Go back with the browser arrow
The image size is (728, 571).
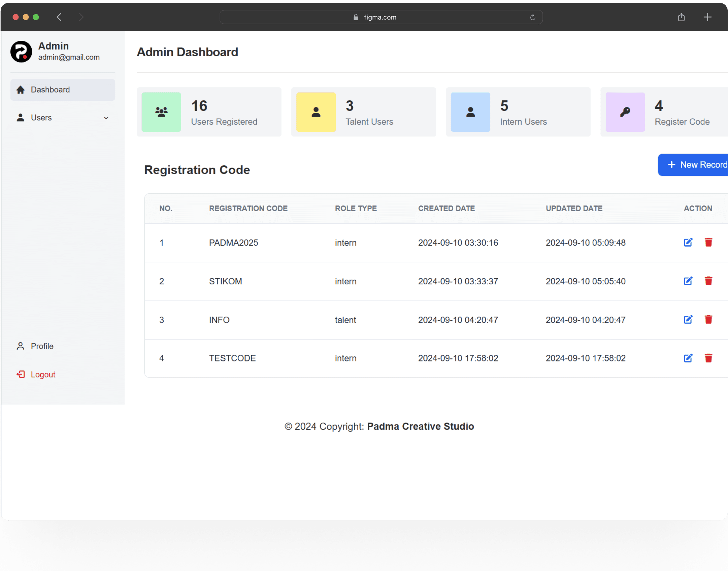[59, 17]
